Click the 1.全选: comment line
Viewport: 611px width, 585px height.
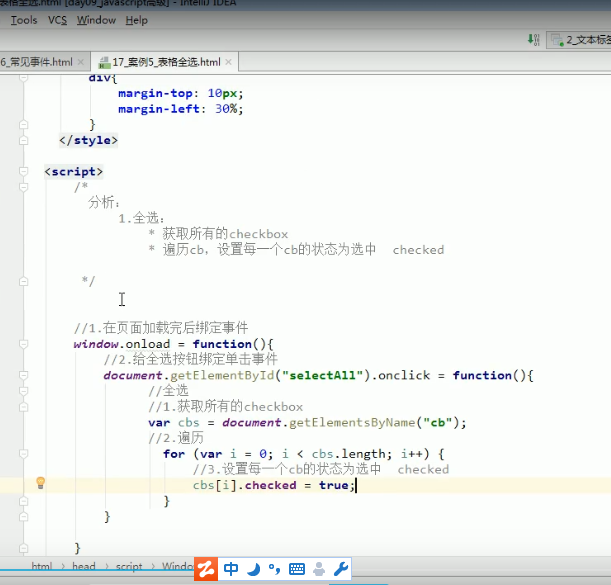[141, 218]
